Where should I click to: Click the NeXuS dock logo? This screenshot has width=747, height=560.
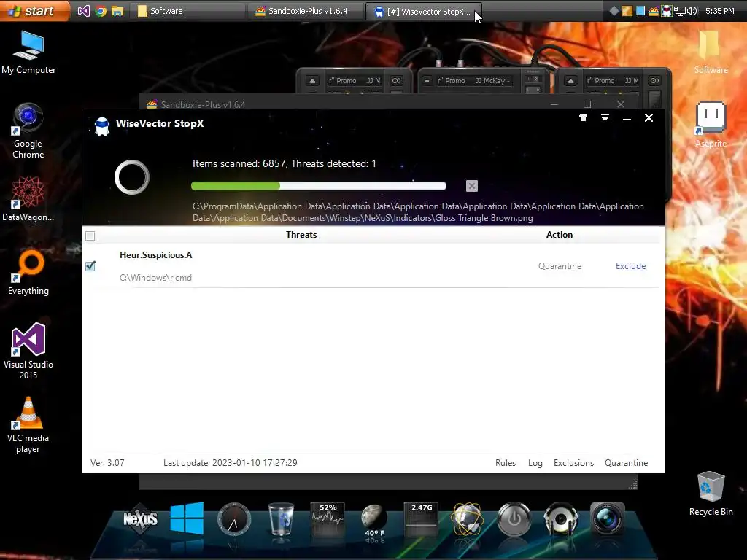pyautogui.click(x=140, y=518)
